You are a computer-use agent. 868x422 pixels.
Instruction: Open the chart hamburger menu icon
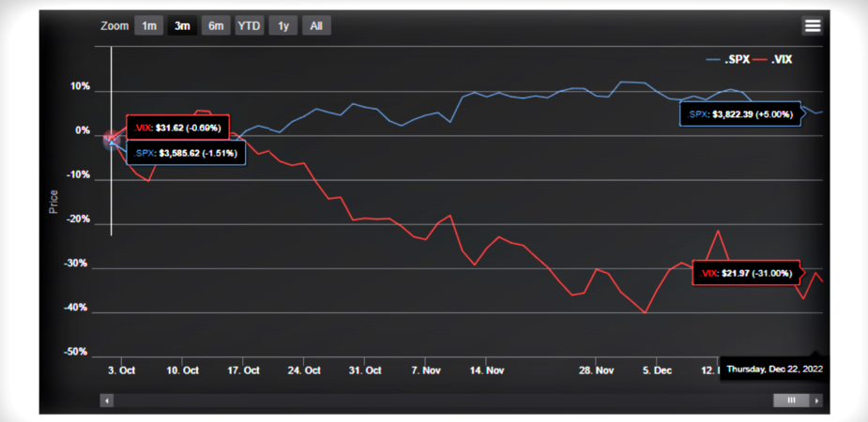click(x=812, y=25)
